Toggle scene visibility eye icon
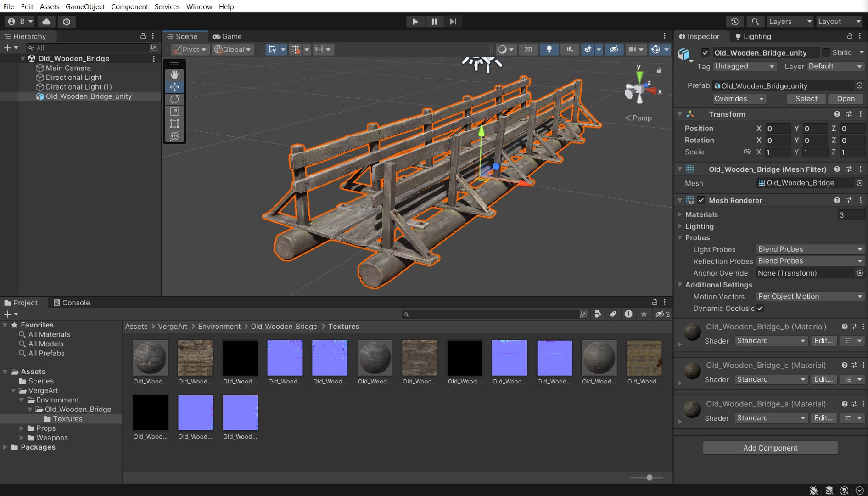The image size is (868, 496). (614, 49)
